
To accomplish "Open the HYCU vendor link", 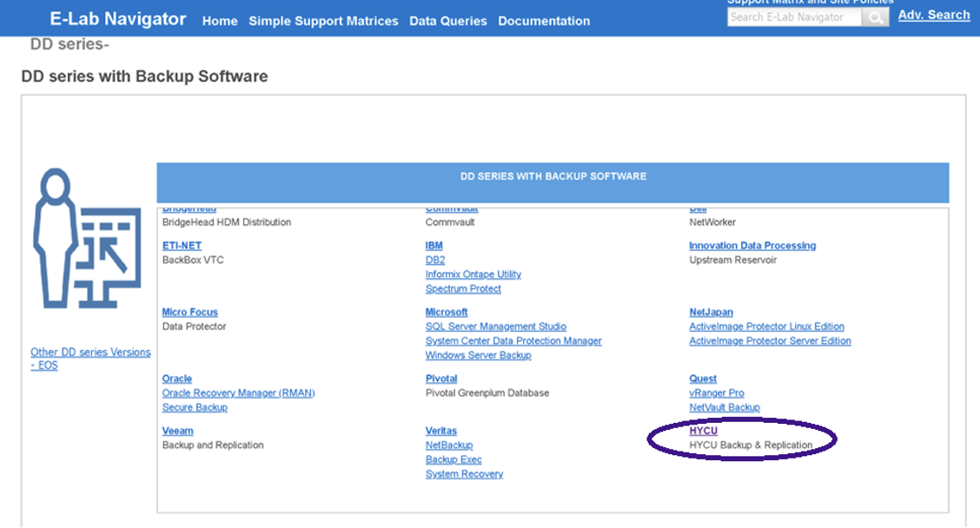I will coord(703,431).
